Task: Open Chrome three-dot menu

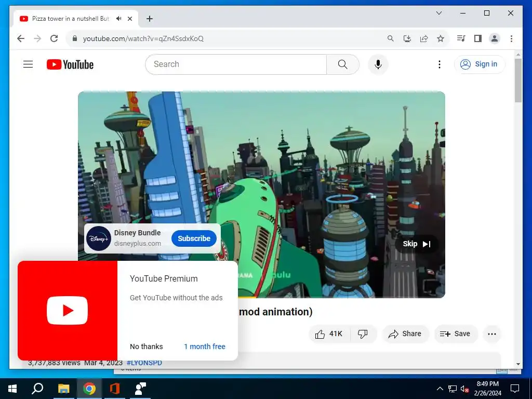Action: 511,38
